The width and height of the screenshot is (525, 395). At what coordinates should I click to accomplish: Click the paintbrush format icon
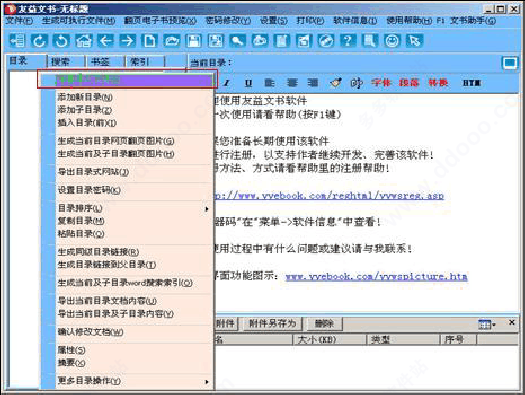[x=336, y=82]
